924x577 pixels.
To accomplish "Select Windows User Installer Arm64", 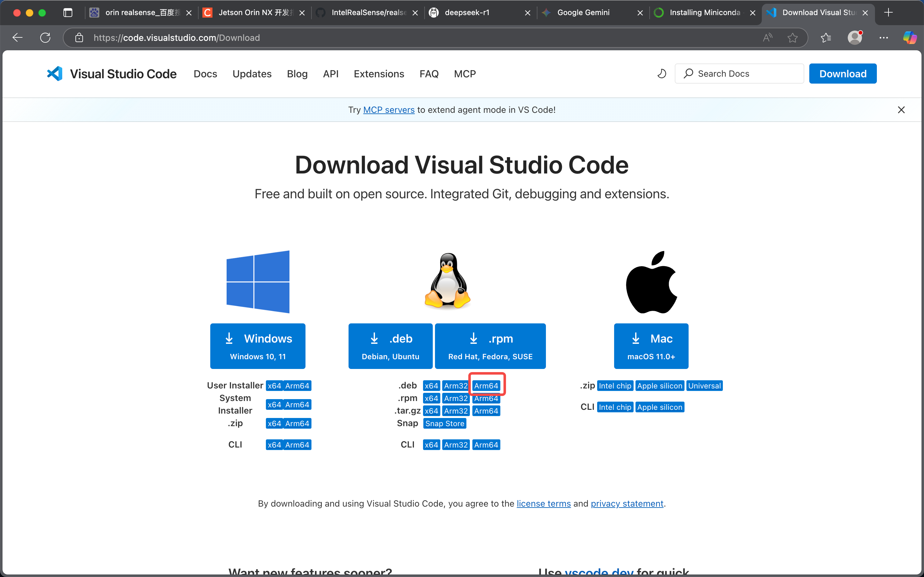I will click(297, 386).
